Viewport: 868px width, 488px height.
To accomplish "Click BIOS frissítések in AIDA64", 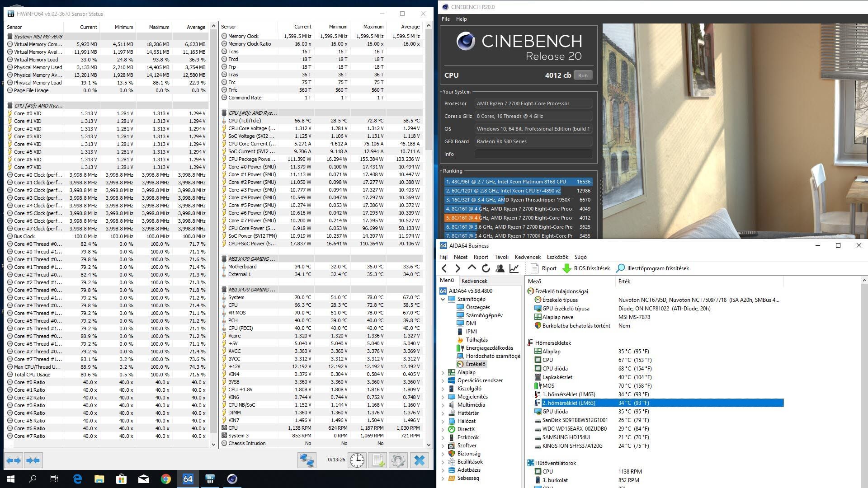I will [586, 268].
